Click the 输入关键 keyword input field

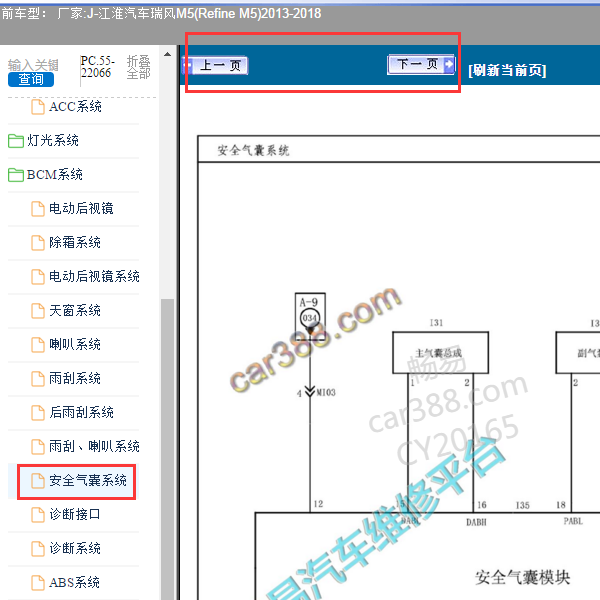[x=33, y=65]
